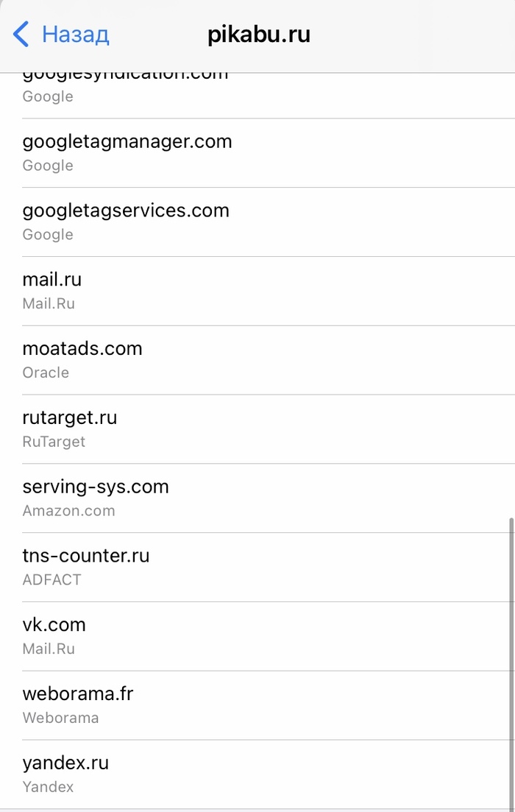515x812 pixels.
Task: Select the partially hidden googlesyndication.com row
Action: click(x=125, y=88)
